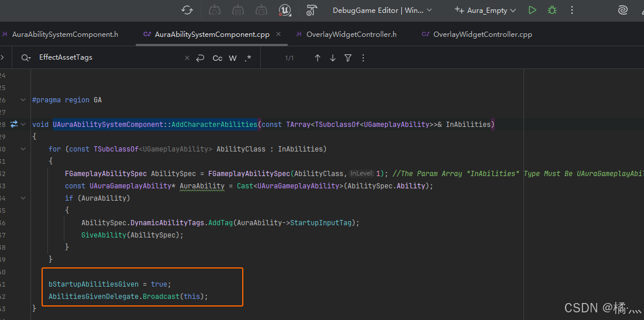Click the Unreal stop controller icon

click(x=261, y=11)
